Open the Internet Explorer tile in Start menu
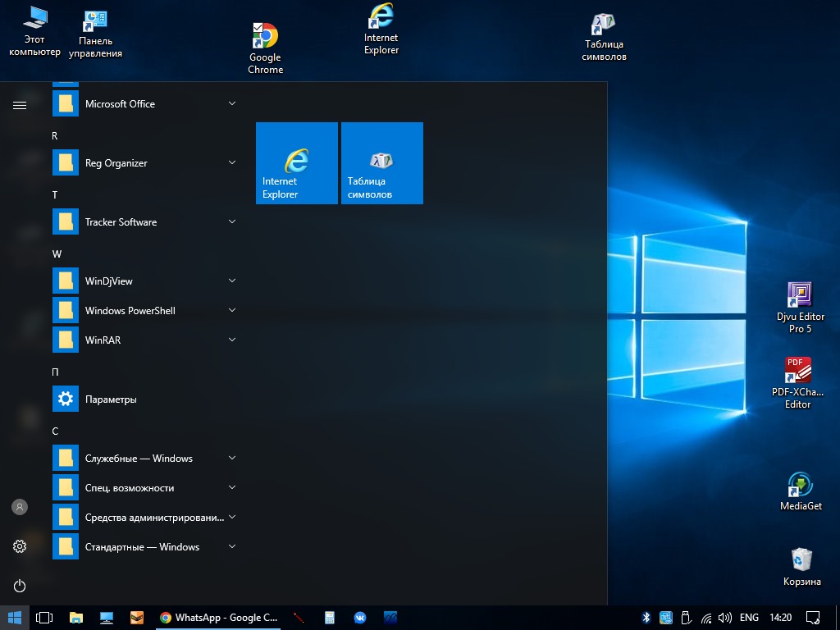 (x=297, y=163)
